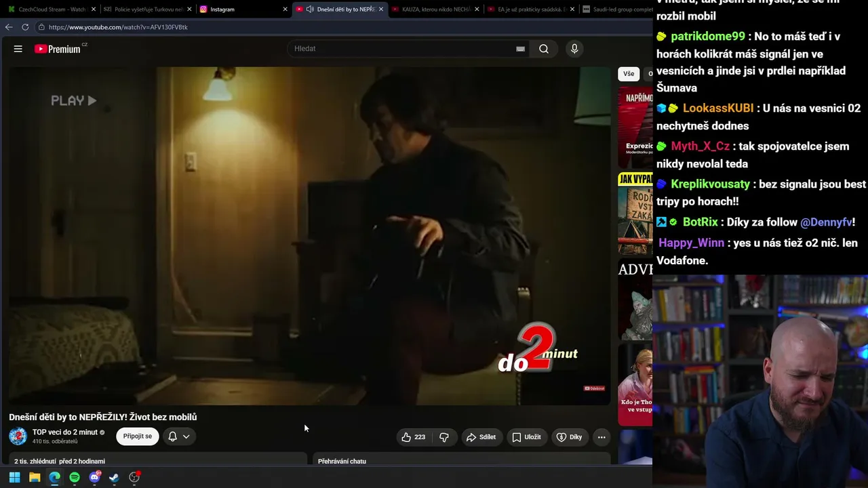Open File Explorer from the taskbar

click(35, 477)
